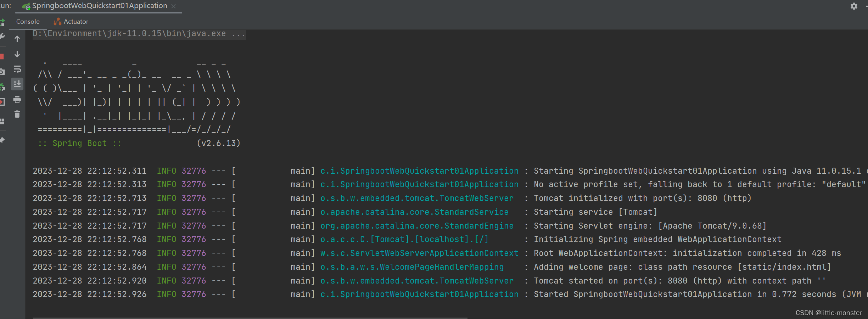The image size is (868, 319).
Task: Select the SpringbootWebQuickstart01Application run tab
Action: click(x=99, y=6)
